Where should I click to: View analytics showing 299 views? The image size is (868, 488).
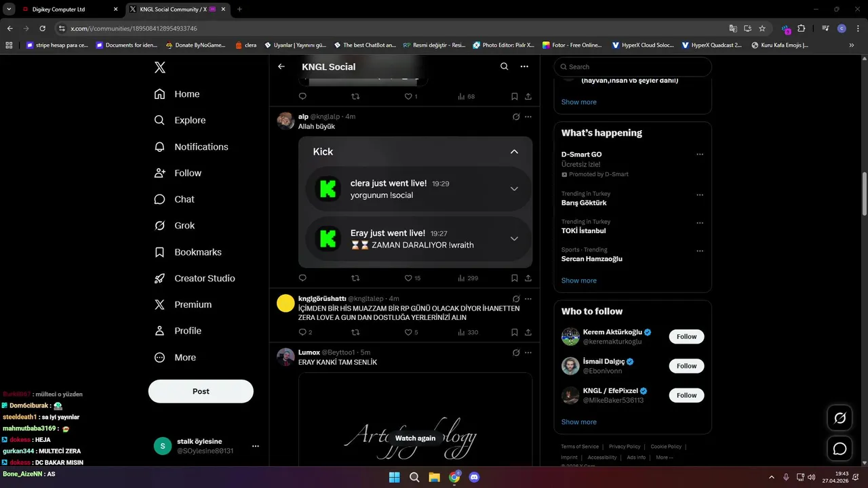[468, 278]
